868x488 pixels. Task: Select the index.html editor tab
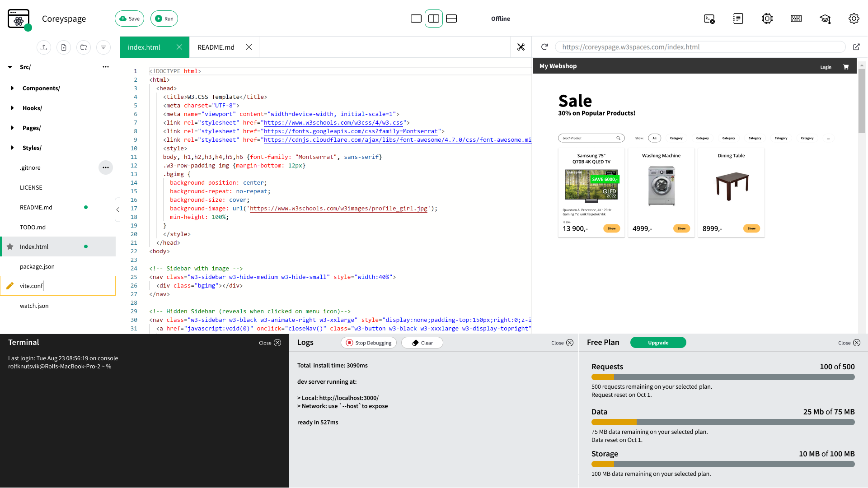(144, 47)
